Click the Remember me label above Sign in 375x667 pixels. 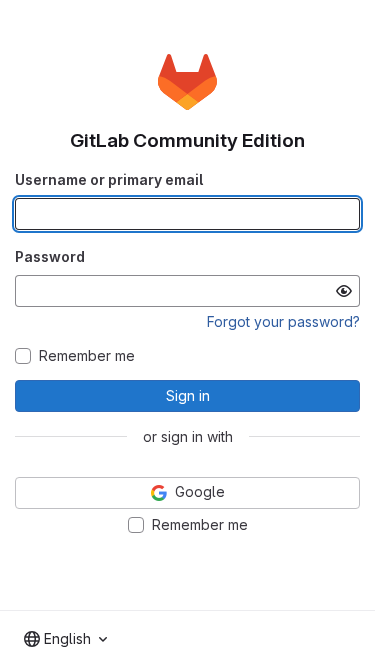tap(87, 356)
